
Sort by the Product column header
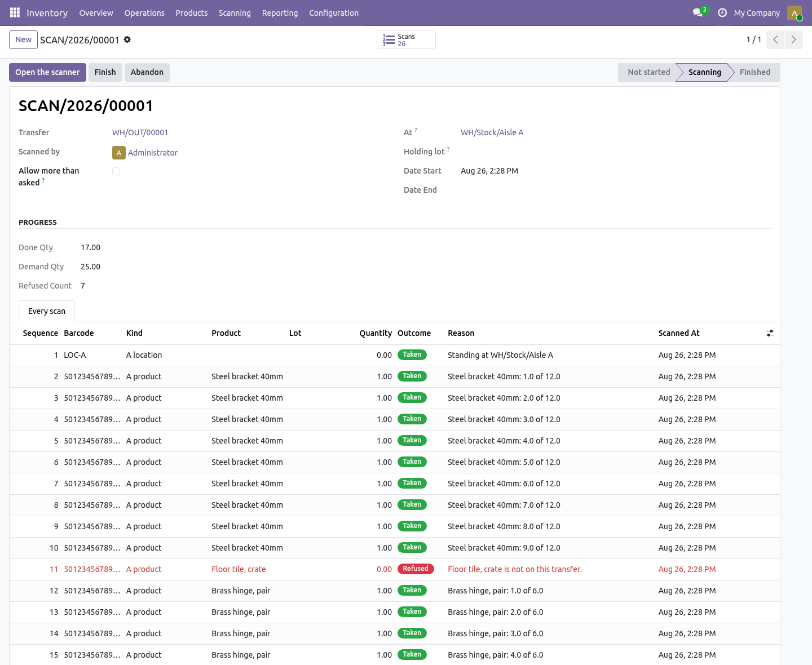coord(226,333)
